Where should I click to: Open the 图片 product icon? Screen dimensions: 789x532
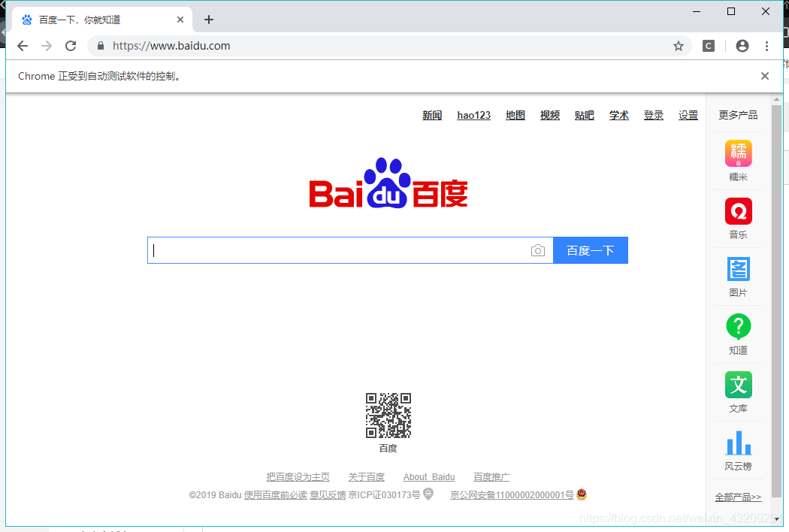[x=739, y=269]
